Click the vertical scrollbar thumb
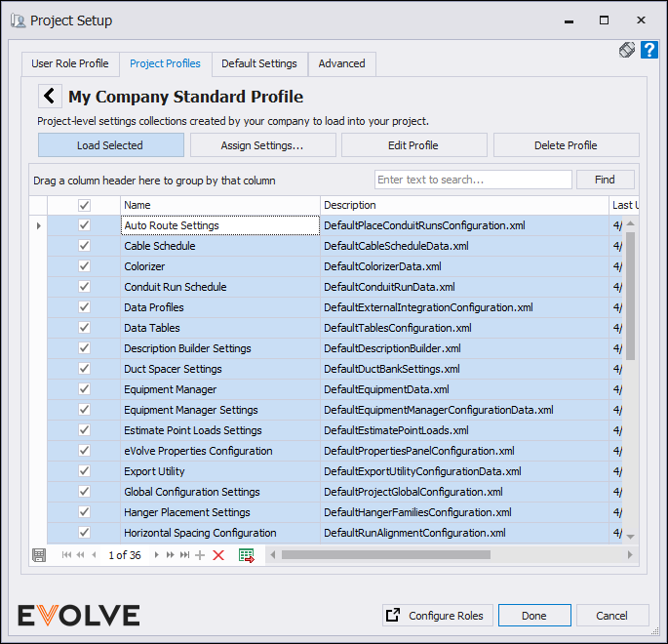This screenshot has height=644, width=668. pos(631,297)
